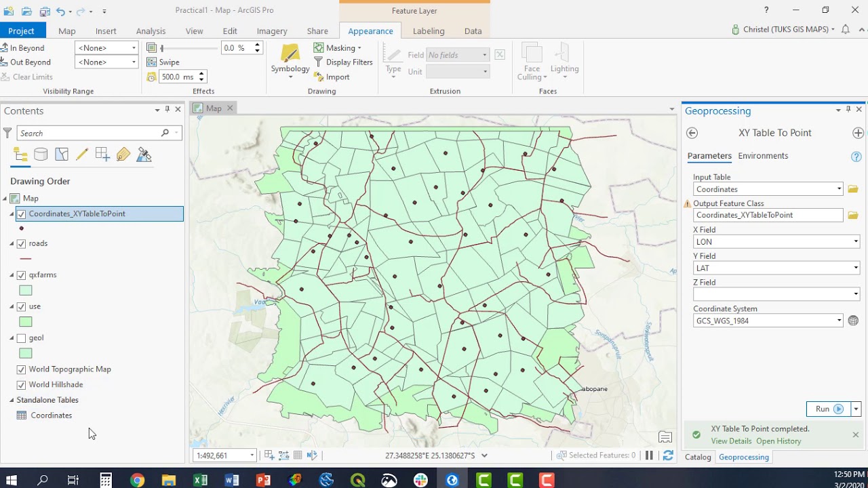Image resolution: width=868 pixels, height=488 pixels.
Task: Dismiss the tool completed message
Action: coord(855,434)
